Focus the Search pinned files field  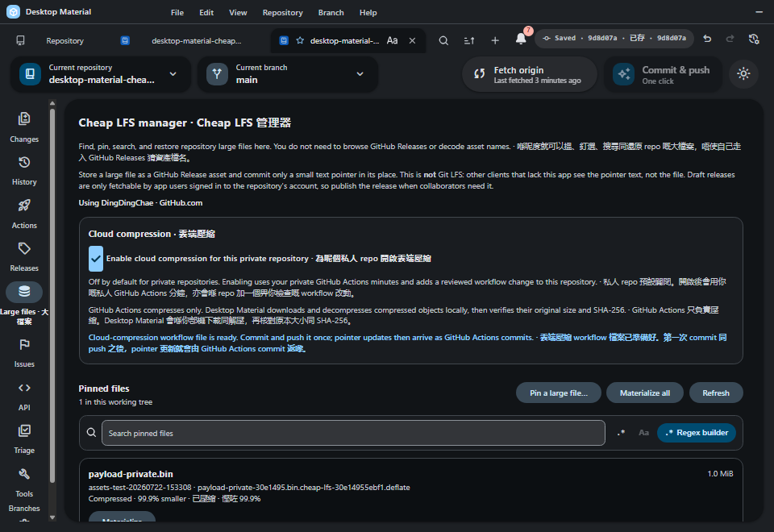(x=353, y=433)
